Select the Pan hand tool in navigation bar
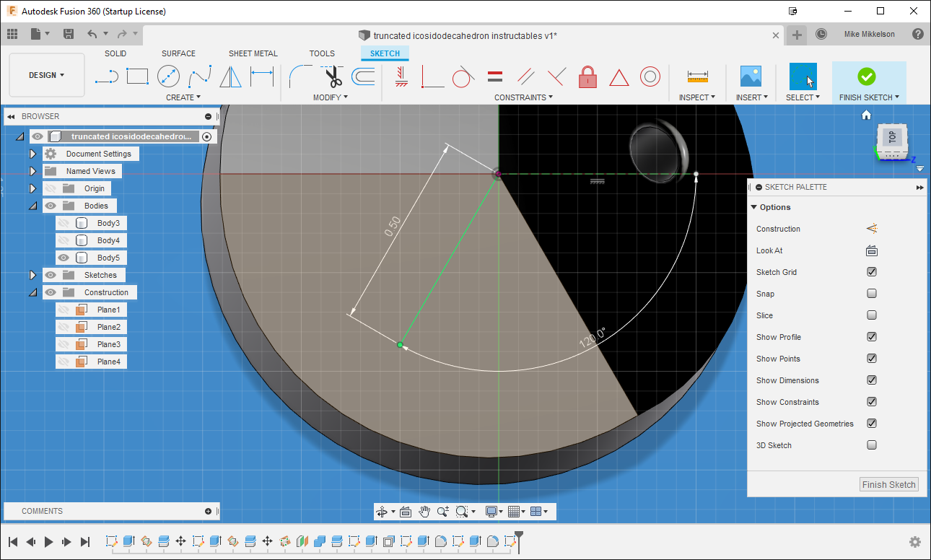 [x=426, y=511]
